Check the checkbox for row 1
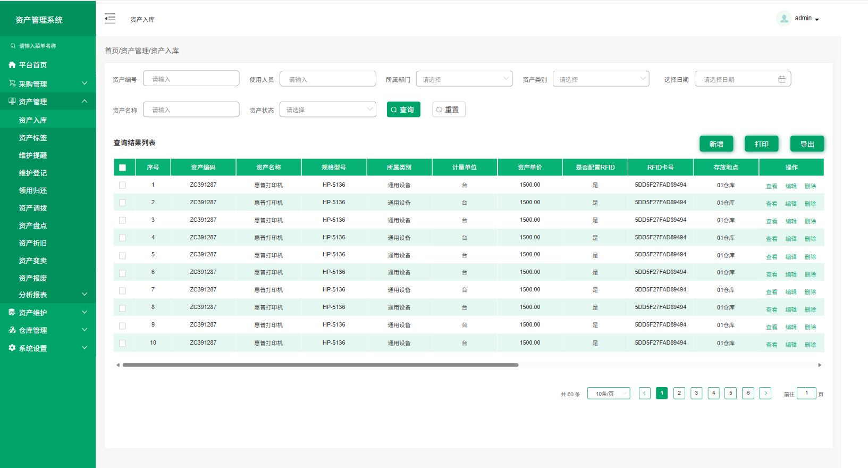This screenshot has height=468, width=868. (123, 185)
